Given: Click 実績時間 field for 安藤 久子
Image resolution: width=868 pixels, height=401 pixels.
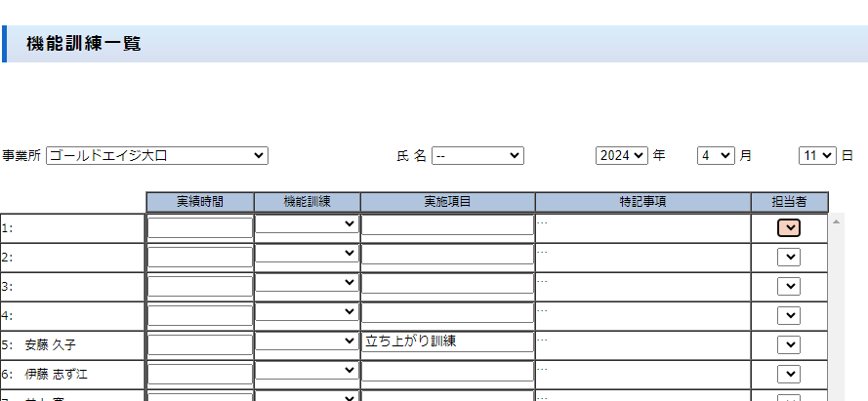Looking at the screenshot, I should (x=199, y=345).
